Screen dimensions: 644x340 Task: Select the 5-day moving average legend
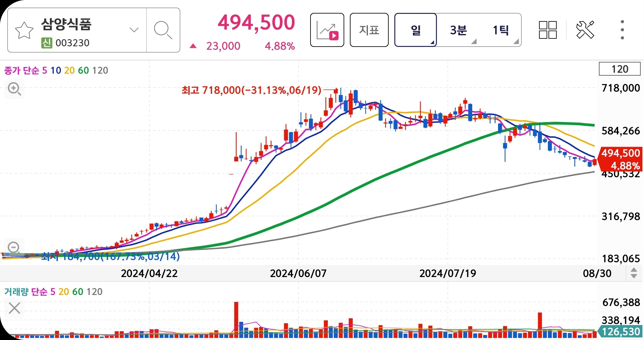coord(45,70)
